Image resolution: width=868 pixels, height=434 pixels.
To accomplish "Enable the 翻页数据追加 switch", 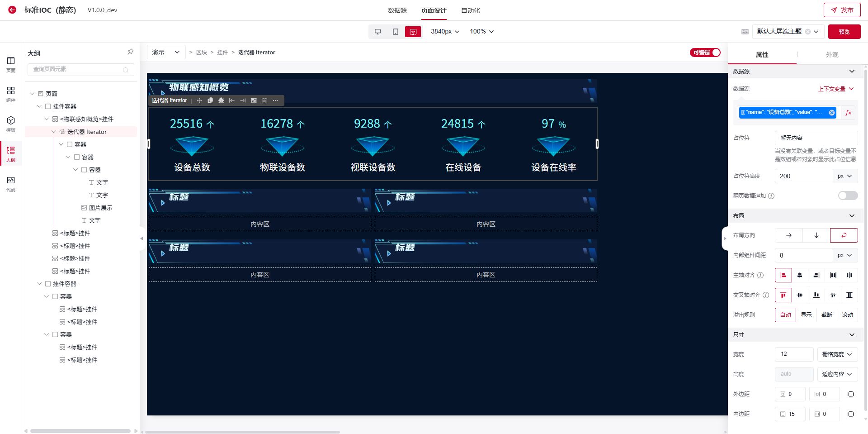I will (x=847, y=196).
